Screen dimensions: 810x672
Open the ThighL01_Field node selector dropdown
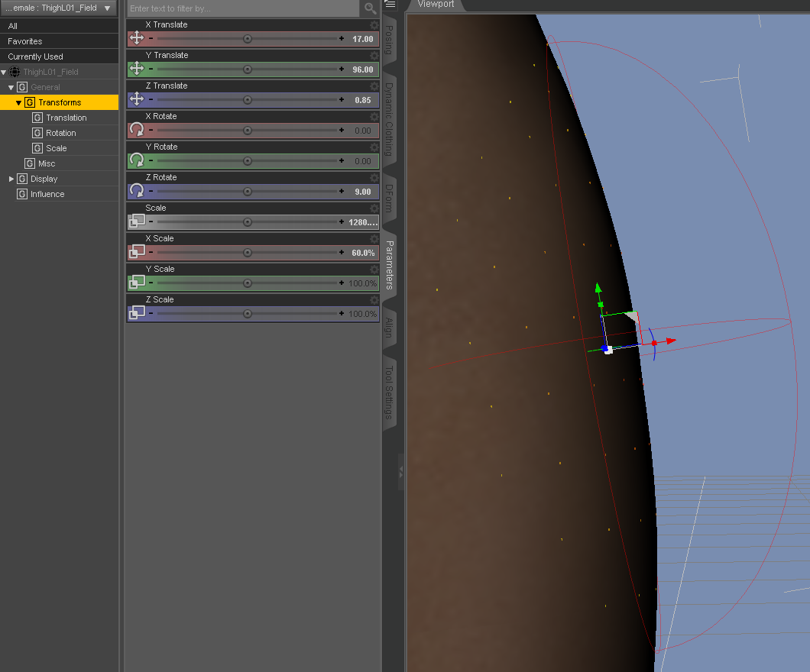(x=59, y=8)
